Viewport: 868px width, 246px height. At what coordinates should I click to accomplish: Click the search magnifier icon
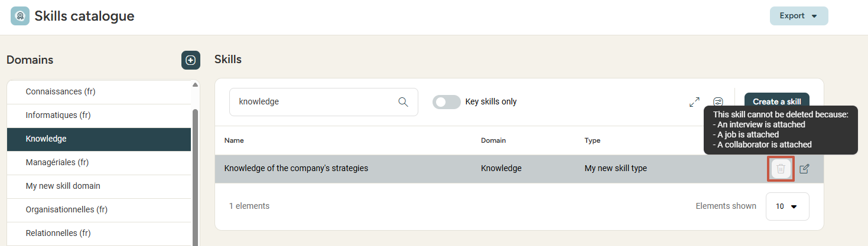pyautogui.click(x=404, y=102)
